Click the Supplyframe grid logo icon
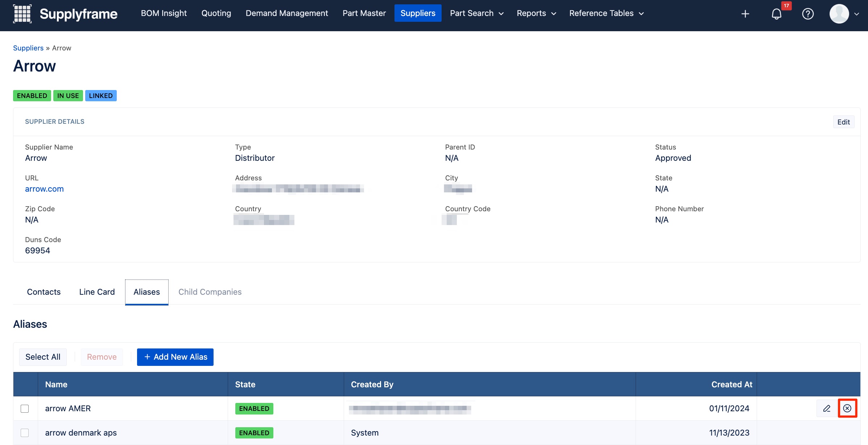This screenshot has height=445, width=868. (x=22, y=14)
